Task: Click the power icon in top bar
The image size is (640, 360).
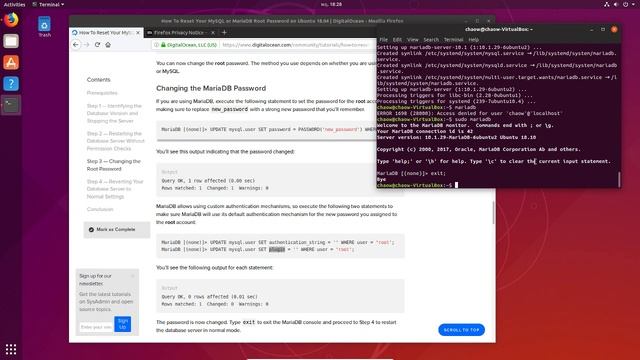Action: click(625, 4)
